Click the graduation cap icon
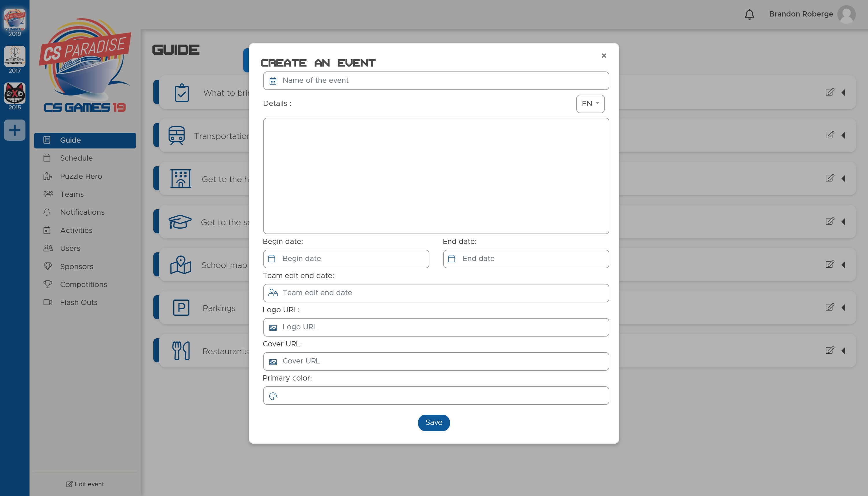Screen dimensions: 868x496 [x=180, y=222]
